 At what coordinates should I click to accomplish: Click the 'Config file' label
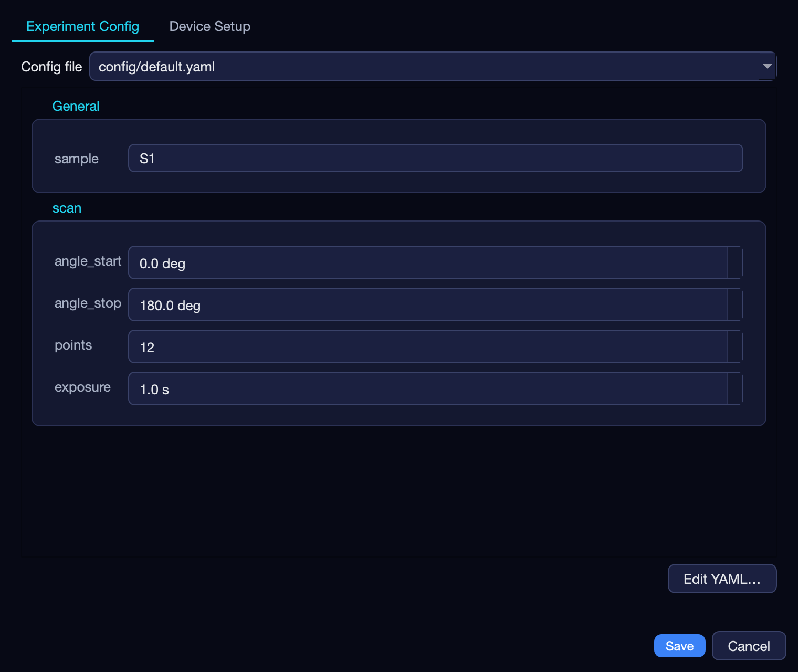tap(51, 67)
